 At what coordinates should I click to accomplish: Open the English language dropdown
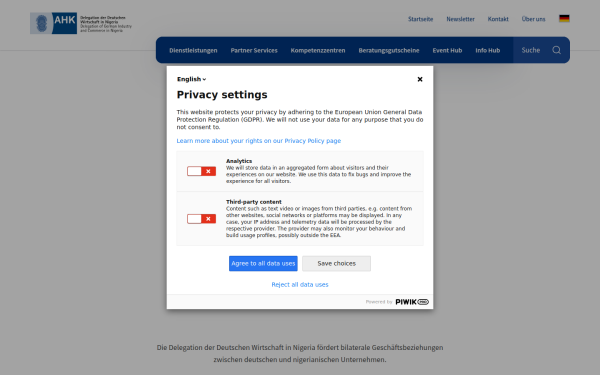(x=191, y=79)
